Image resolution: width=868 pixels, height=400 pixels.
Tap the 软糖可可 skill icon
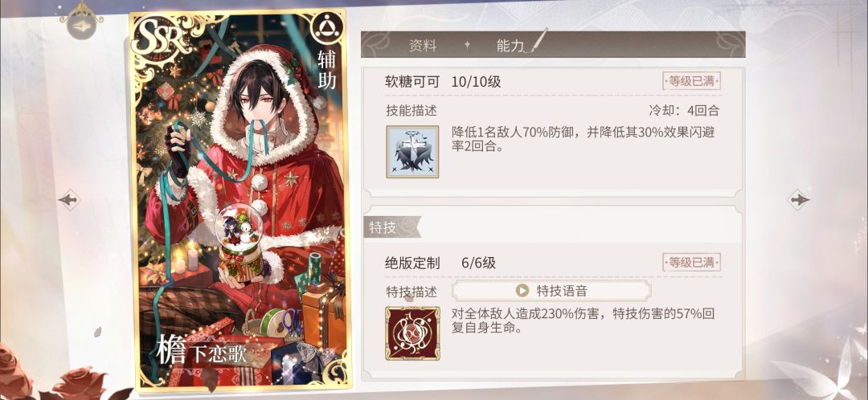tap(412, 152)
